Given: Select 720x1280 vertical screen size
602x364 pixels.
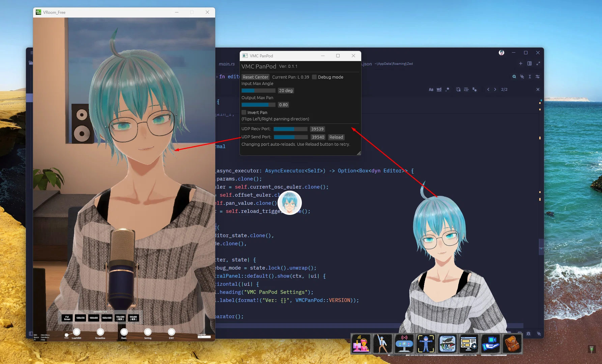Looking at the screenshot, I should point(120,318).
